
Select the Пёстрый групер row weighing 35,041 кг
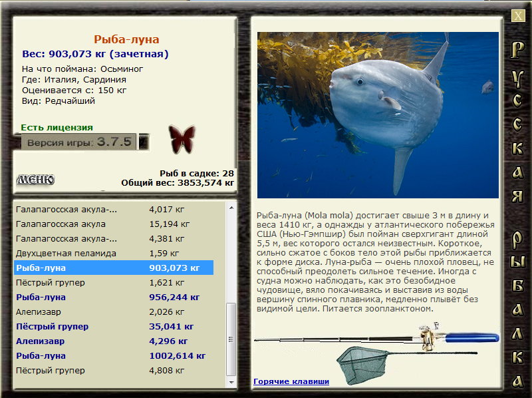[x=114, y=326]
